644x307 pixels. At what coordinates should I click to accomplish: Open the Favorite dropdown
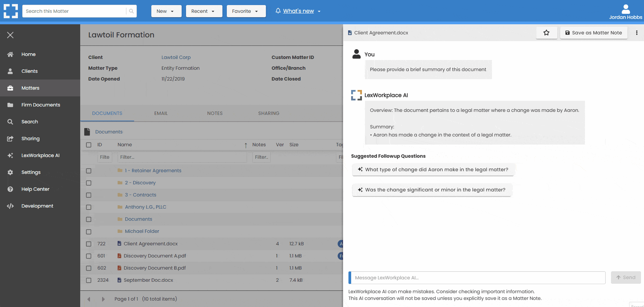coord(246,11)
